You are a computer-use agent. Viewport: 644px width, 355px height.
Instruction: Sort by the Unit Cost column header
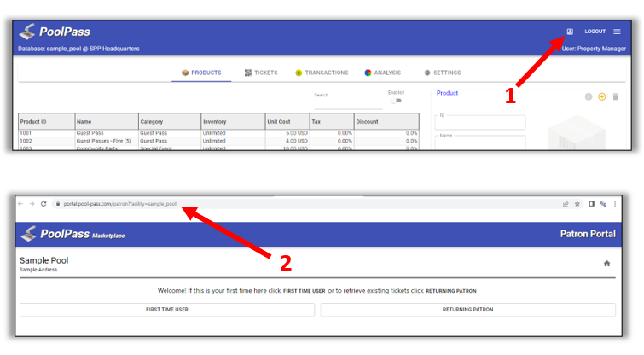(x=287, y=122)
